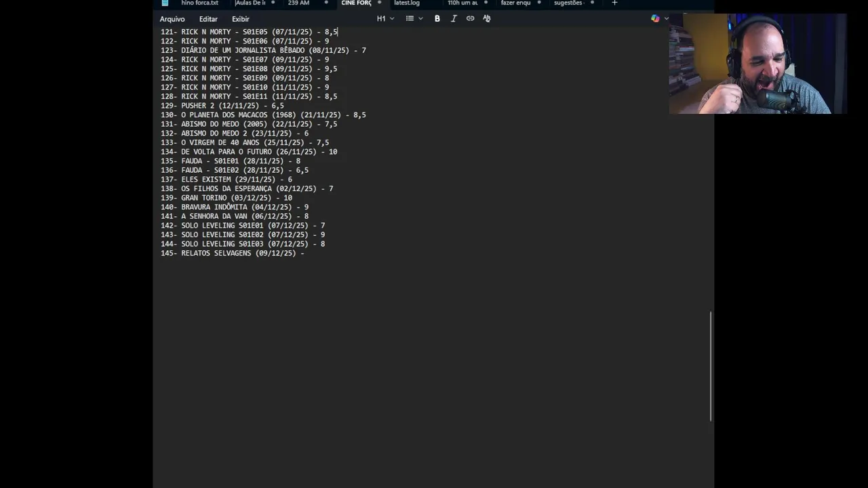The image size is (868, 488).
Task: Switch to the 110h um au tab
Action: click(462, 3)
